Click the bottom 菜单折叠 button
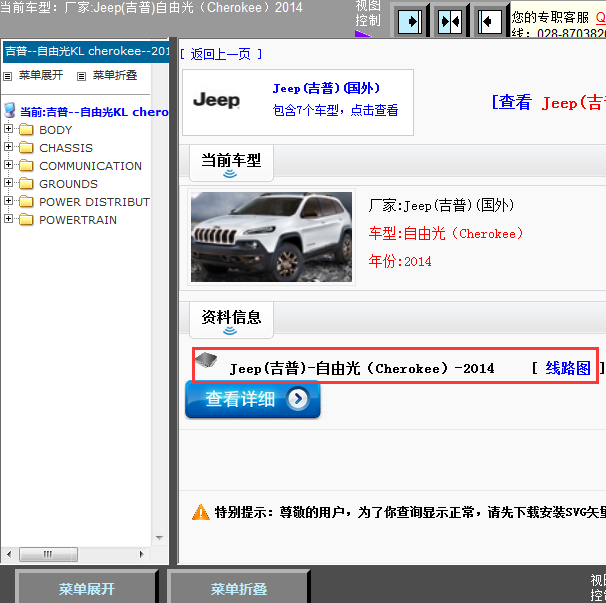Image resolution: width=606 pixels, height=603 pixels. (238, 588)
